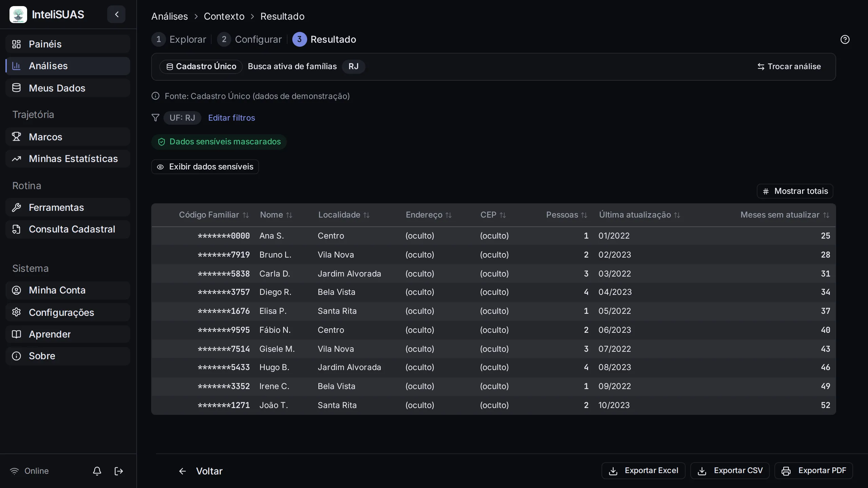Click the Online wifi status icon
This screenshot has height=488, width=868.
tap(14, 471)
